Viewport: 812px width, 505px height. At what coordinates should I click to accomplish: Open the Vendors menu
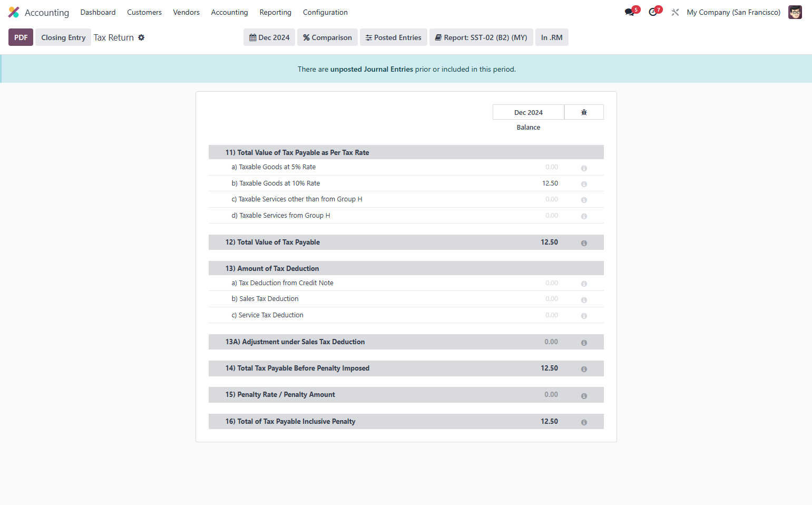click(x=187, y=12)
